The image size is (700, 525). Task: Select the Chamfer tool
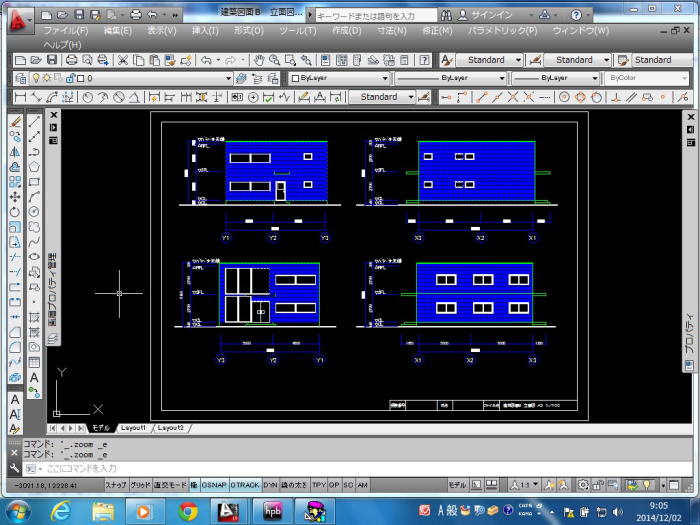[15, 333]
